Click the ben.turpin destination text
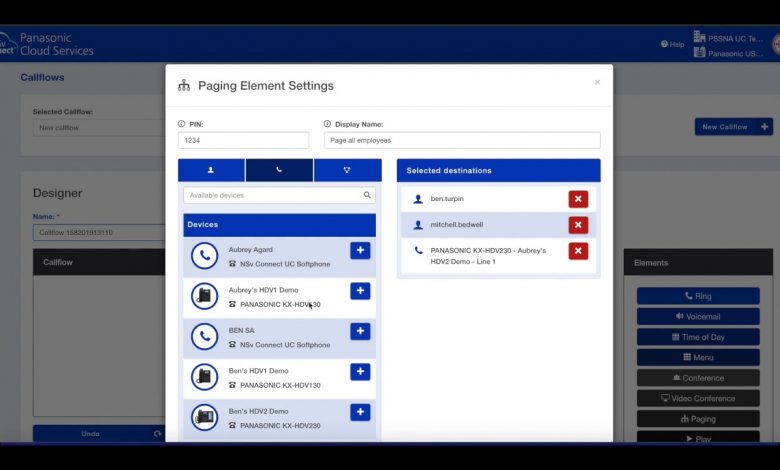780x470 pixels. click(447, 198)
